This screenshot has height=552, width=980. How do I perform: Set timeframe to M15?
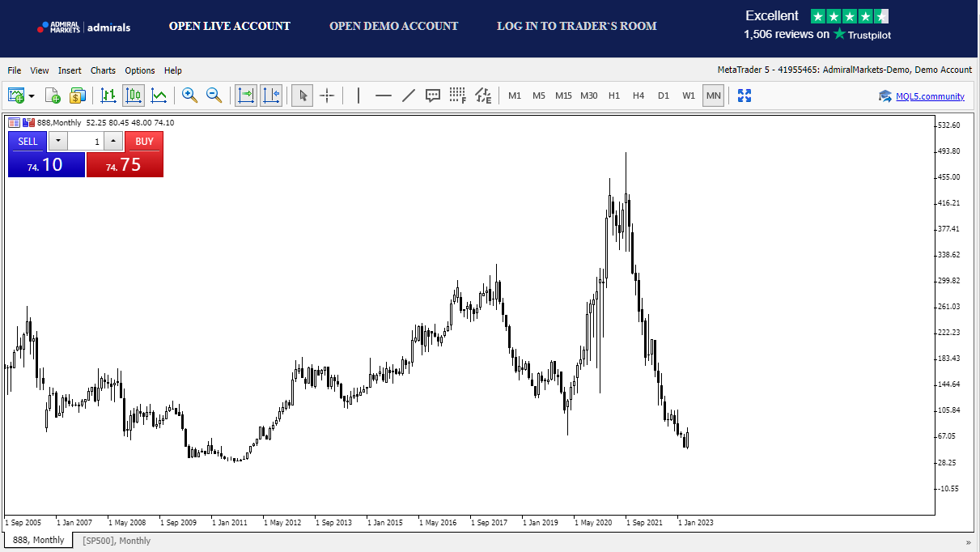(564, 96)
